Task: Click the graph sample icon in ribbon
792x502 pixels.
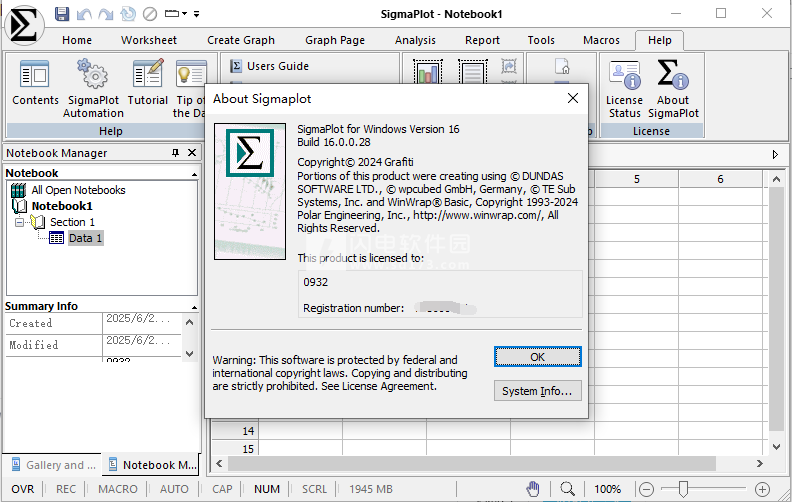Action: 428,71
